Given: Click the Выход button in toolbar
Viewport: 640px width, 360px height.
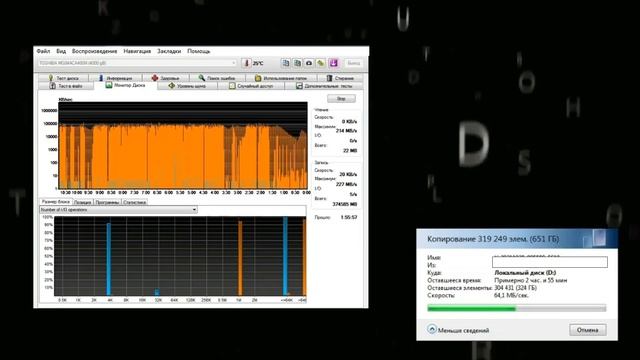Looking at the screenshot, I should point(353,63).
